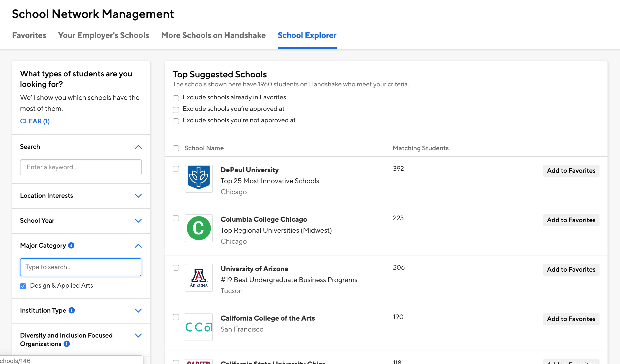Open the DePaul University school link
620x364 pixels.
(250, 170)
